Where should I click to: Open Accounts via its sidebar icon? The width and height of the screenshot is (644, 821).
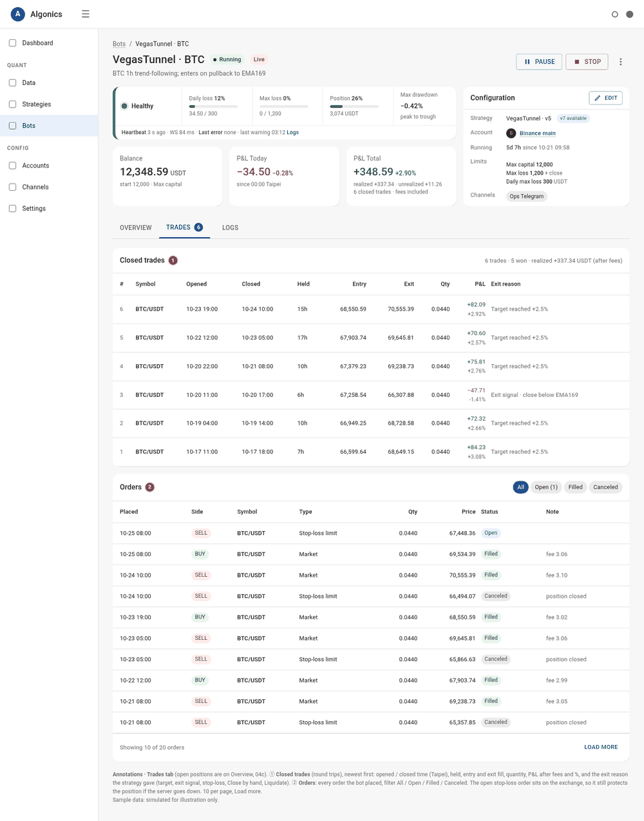pos(12,166)
